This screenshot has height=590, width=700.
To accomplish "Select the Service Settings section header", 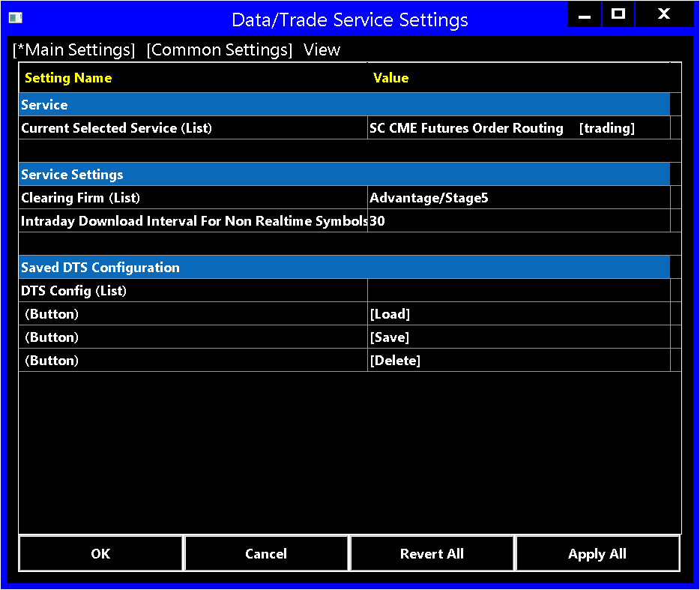I will coord(344,174).
